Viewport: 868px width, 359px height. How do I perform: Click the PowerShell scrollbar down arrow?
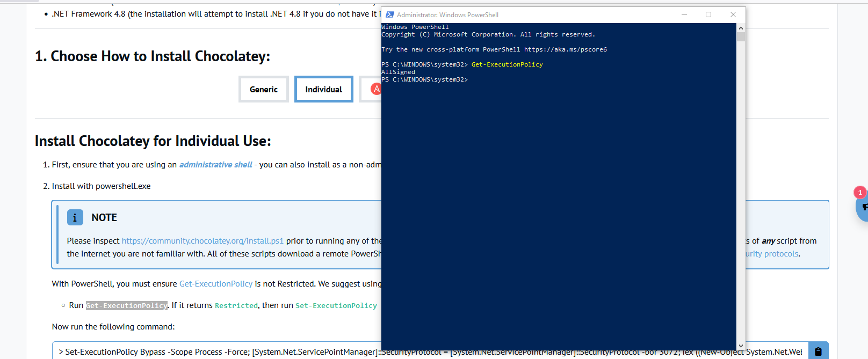741,346
